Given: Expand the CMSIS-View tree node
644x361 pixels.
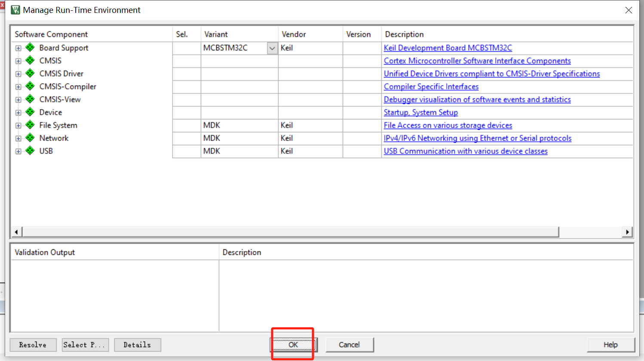Looking at the screenshot, I should (18, 100).
